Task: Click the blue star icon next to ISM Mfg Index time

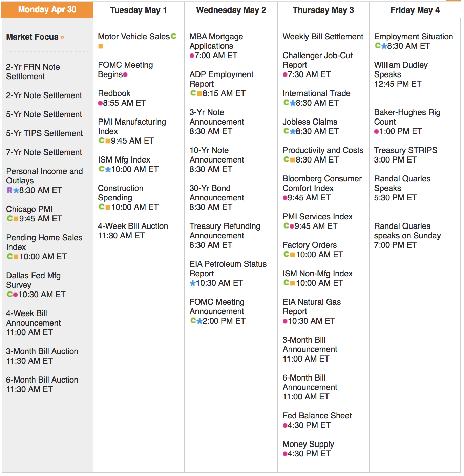Action: coord(108,169)
